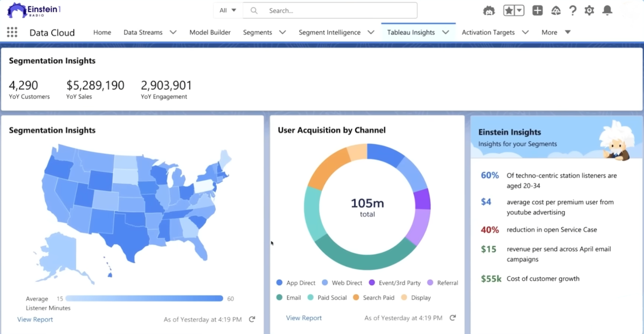
Task: Switch to the Model Builder tab
Action: point(210,32)
